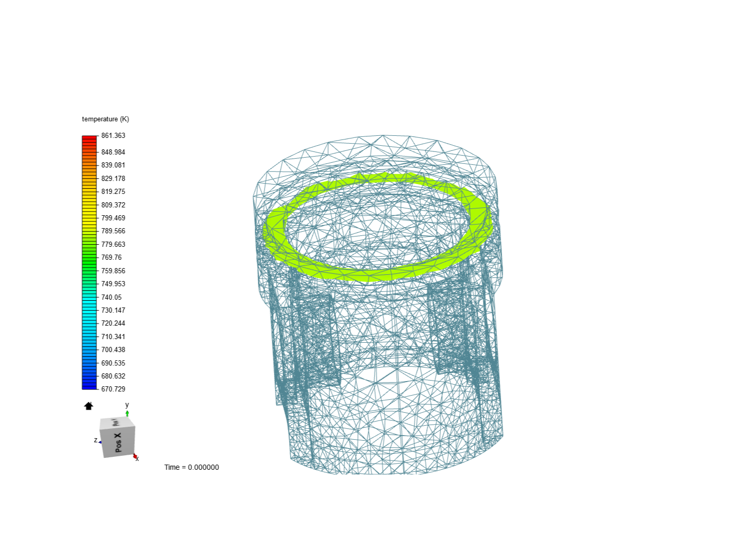Select the maximum legend value 861.363
This screenshot has width=747, height=560.
click(114, 135)
